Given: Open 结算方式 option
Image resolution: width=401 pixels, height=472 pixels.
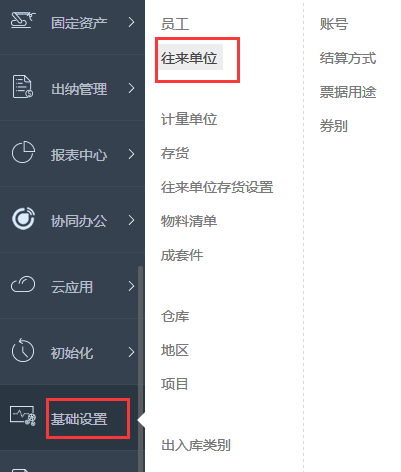Looking at the screenshot, I should coord(348,58).
